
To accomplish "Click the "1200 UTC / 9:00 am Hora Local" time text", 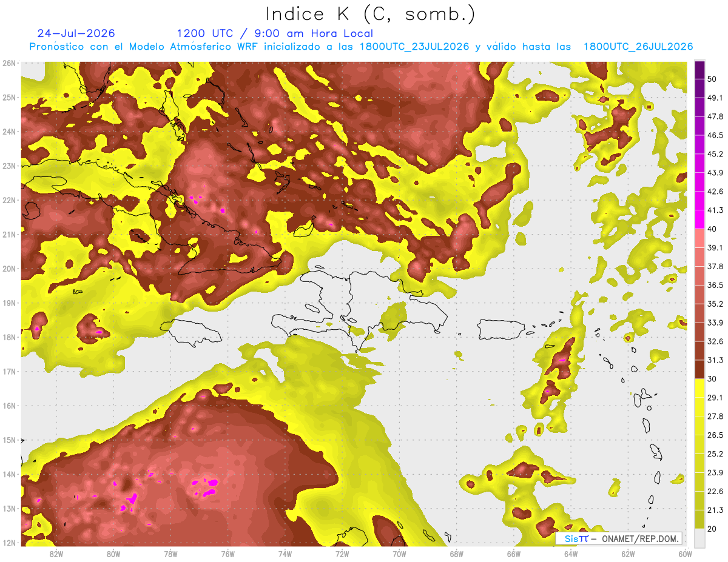I will click(x=275, y=33).
